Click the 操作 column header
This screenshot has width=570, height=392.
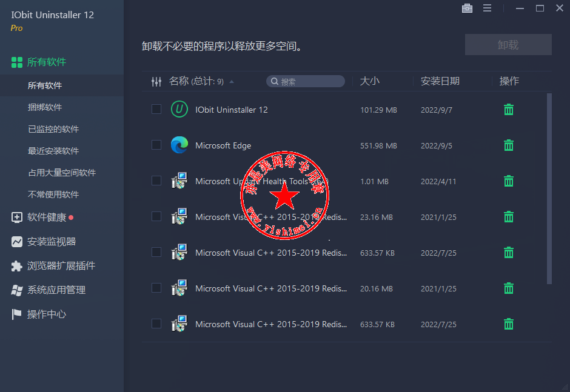(509, 81)
